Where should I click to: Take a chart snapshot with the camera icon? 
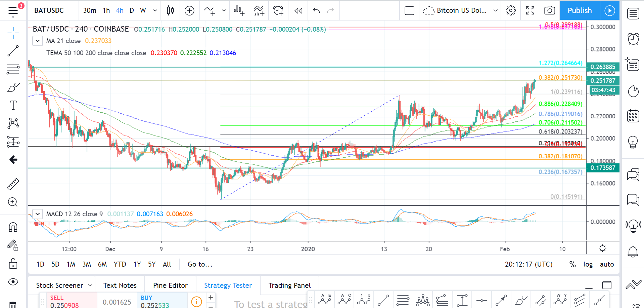click(x=549, y=10)
